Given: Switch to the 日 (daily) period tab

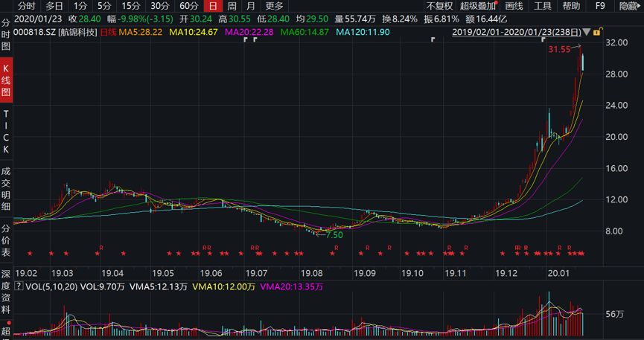Looking at the screenshot, I should (x=214, y=6).
